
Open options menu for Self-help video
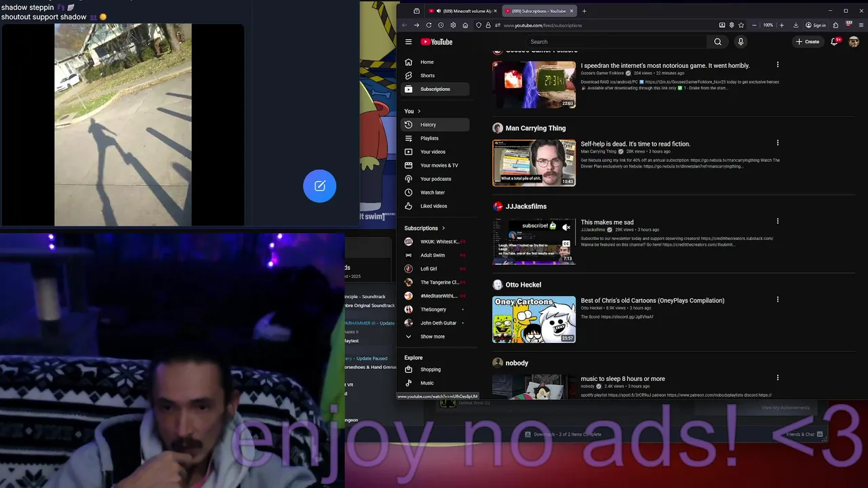point(778,143)
